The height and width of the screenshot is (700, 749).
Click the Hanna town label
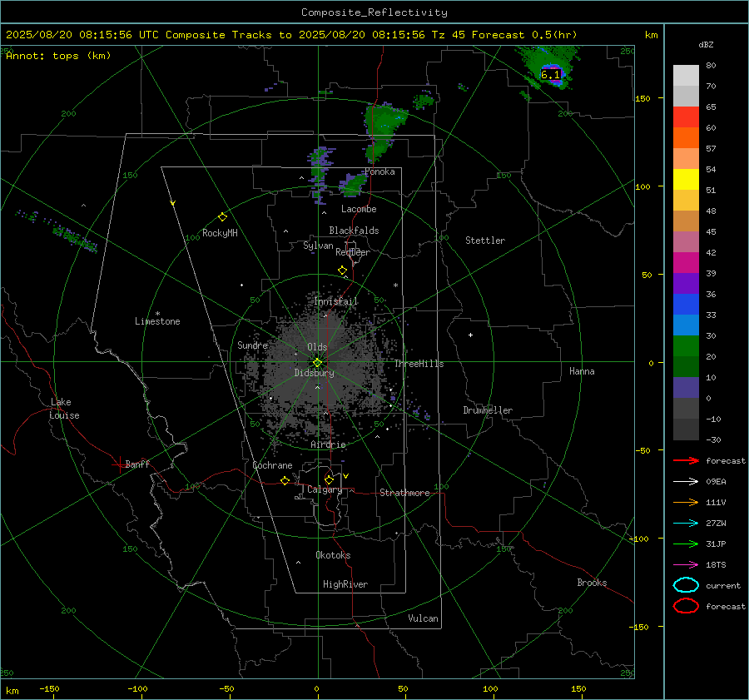pos(582,371)
